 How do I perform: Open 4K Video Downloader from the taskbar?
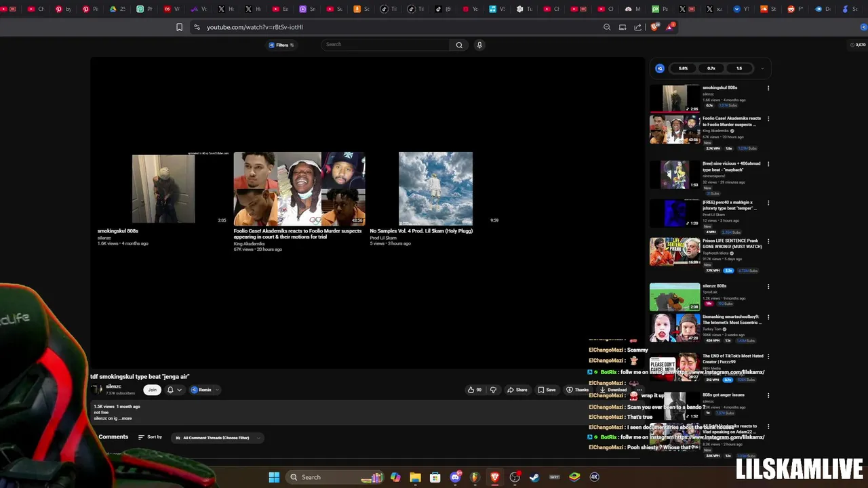click(595, 477)
